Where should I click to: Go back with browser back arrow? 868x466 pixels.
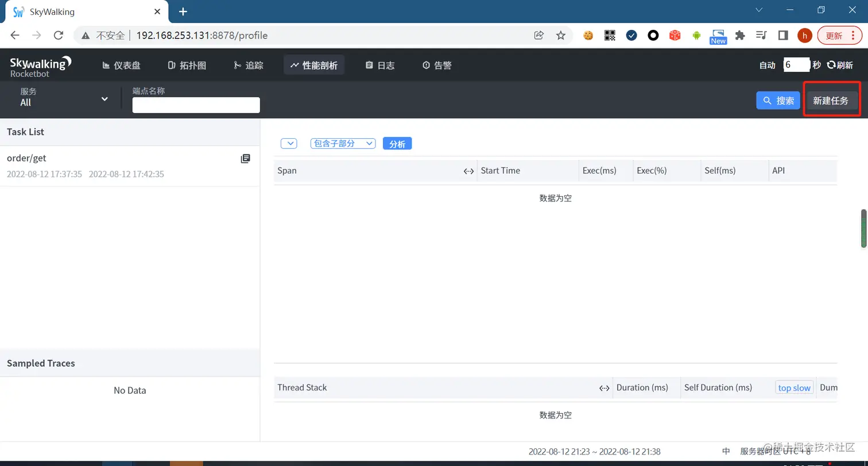(15, 35)
